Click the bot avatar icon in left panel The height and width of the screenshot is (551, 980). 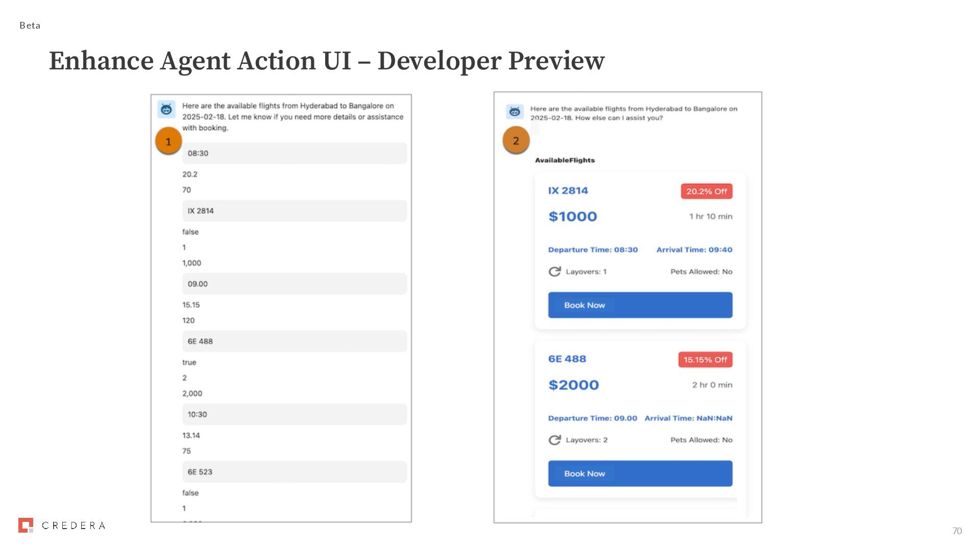point(166,109)
